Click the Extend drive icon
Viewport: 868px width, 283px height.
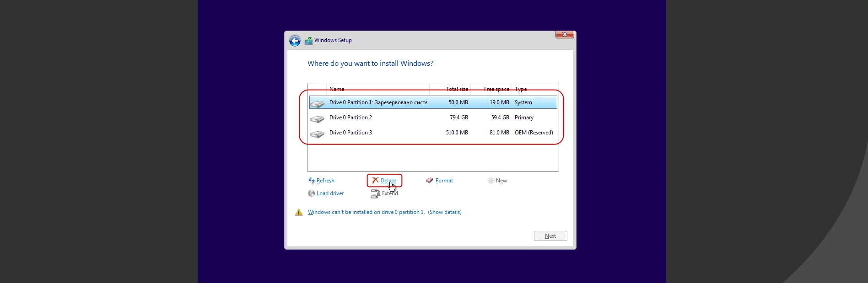click(x=375, y=194)
